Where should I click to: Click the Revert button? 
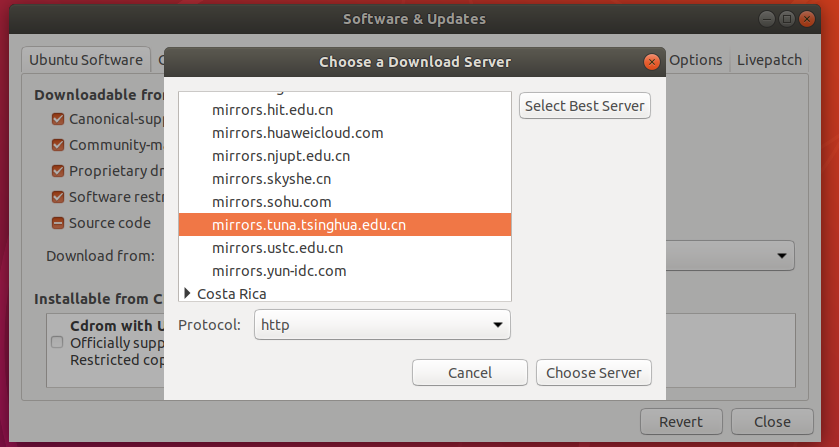(x=680, y=422)
